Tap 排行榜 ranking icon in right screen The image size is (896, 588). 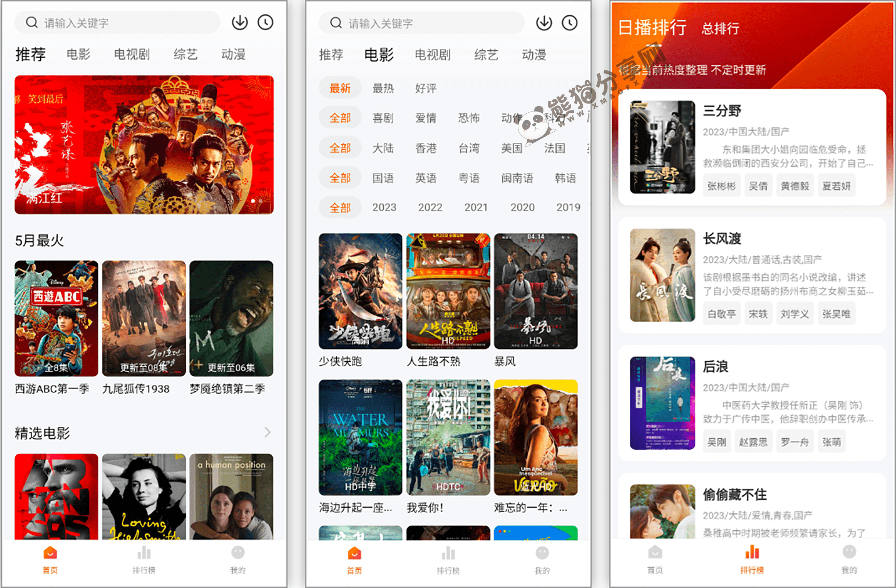pyautogui.click(x=752, y=552)
